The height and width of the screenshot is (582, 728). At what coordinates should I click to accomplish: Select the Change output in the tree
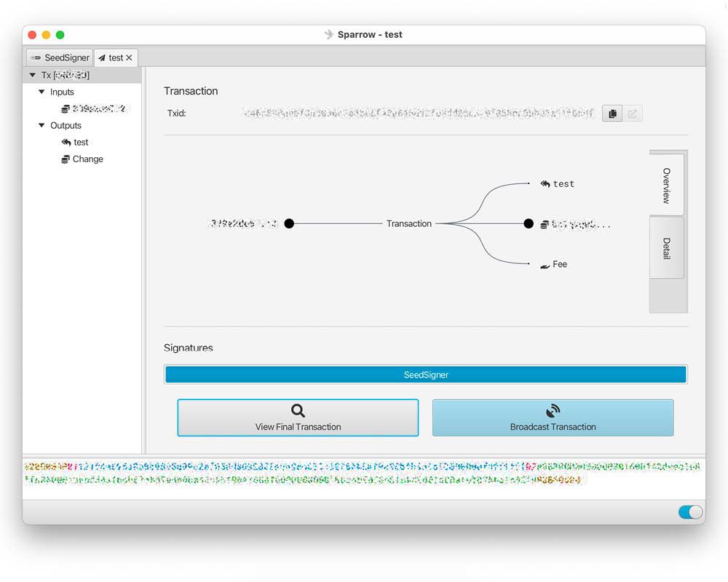point(82,159)
